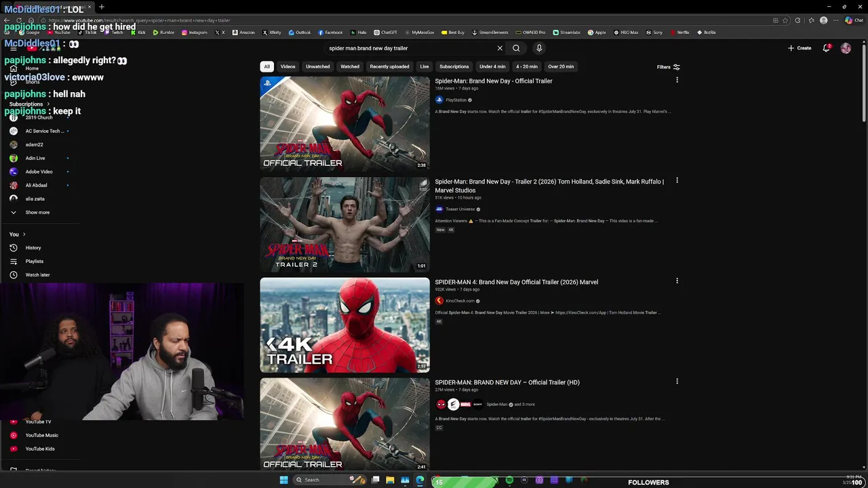868x488 pixels.
Task: Select the All filter chip
Action: coord(267,66)
